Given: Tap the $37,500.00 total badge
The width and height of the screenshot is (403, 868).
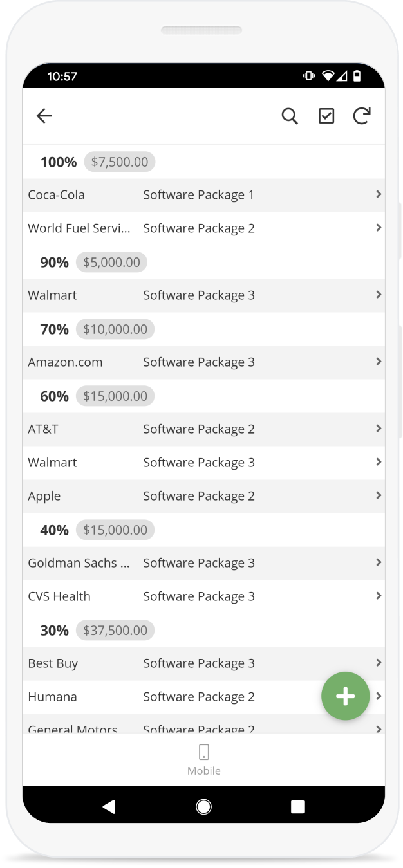Looking at the screenshot, I should click(115, 631).
